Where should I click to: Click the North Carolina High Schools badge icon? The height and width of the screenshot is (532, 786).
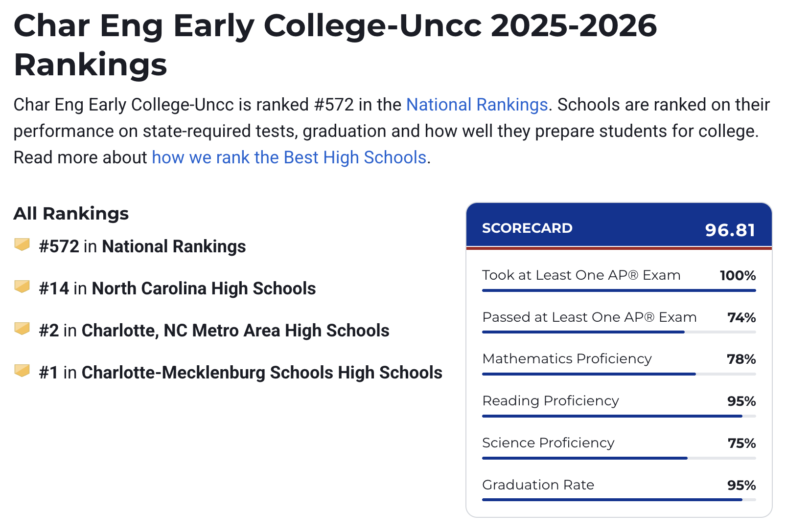click(x=22, y=287)
